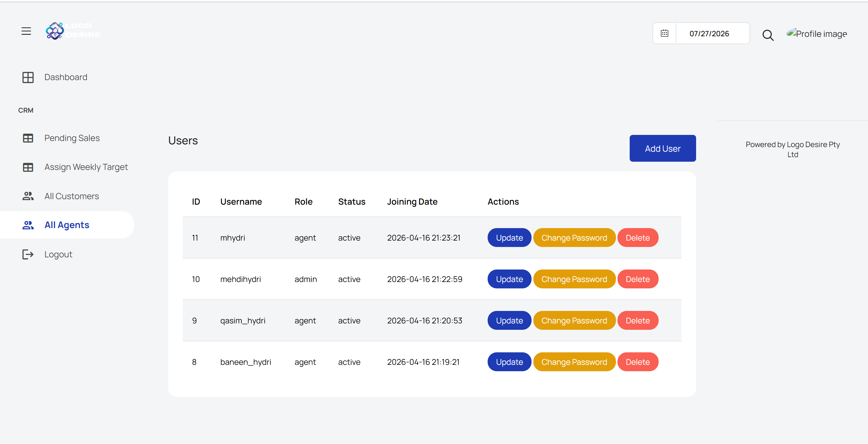Click the admin role cell
The height and width of the screenshot is (444, 868).
[x=306, y=279]
